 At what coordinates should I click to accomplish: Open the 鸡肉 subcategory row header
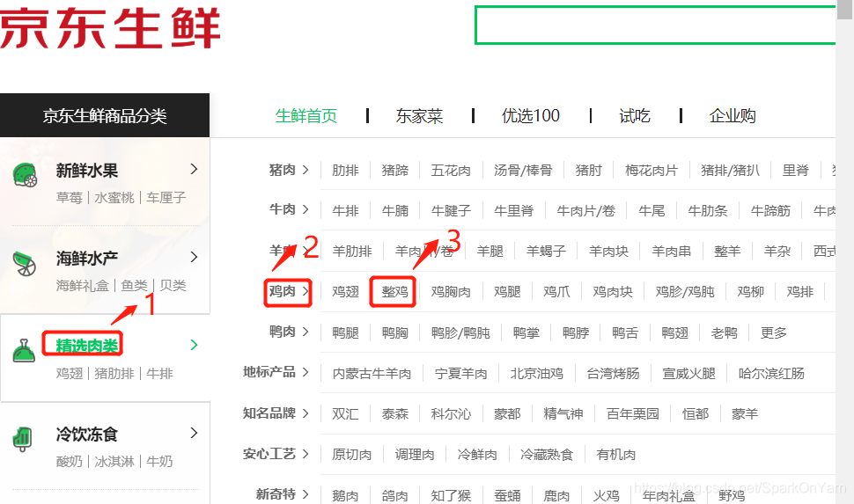point(289,291)
